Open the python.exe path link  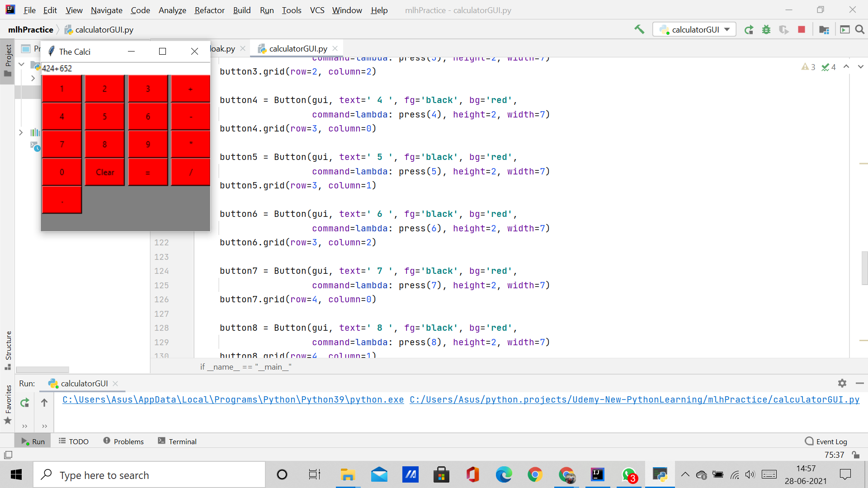pyautogui.click(x=233, y=399)
